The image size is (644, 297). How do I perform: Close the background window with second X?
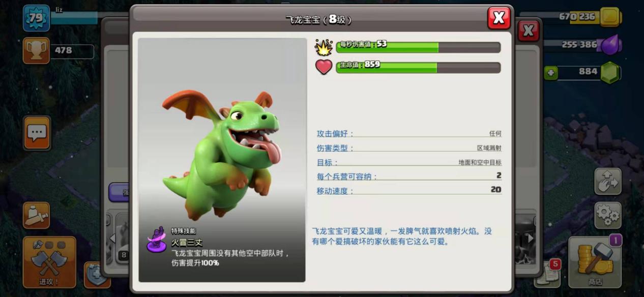pos(529,31)
